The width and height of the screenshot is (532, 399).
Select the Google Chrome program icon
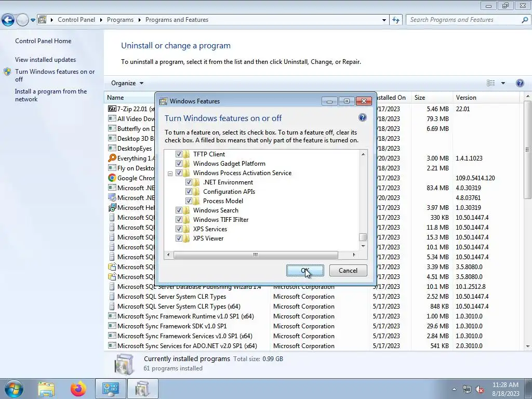coord(112,178)
